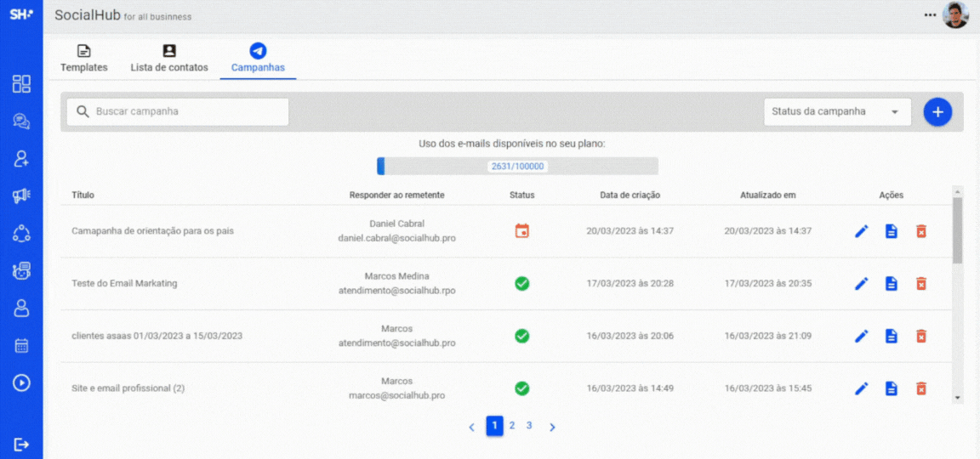Click the Título column header

click(x=83, y=195)
